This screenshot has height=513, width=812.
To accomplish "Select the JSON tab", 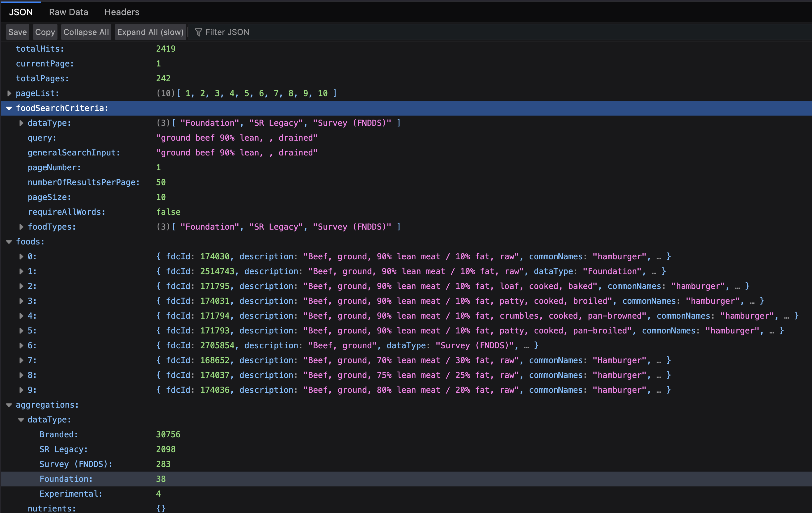I will click(x=21, y=12).
